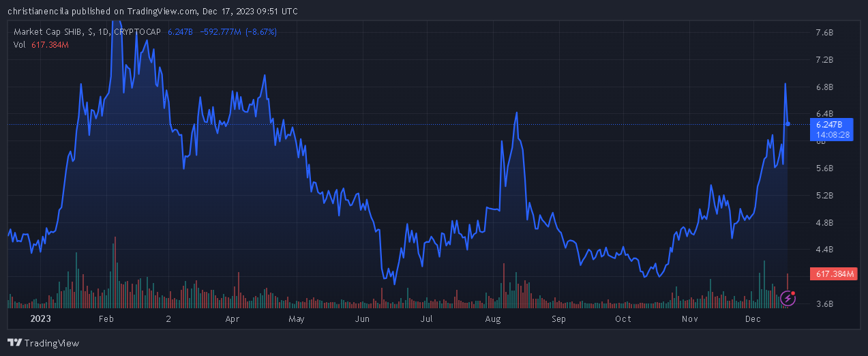The height and width of the screenshot is (356, 868).
Task: Click the blue dot ending the price line
Action: 788,124
